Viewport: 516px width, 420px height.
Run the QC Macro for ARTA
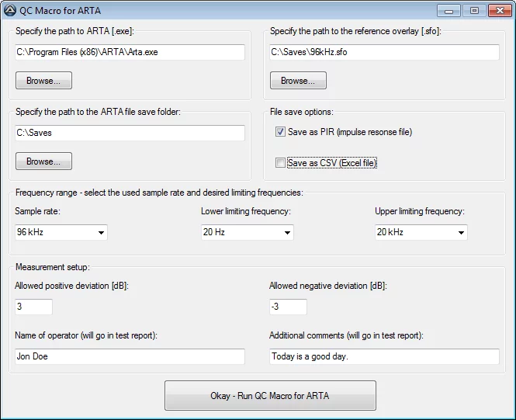pyautogui.click(x=270, y=396)
